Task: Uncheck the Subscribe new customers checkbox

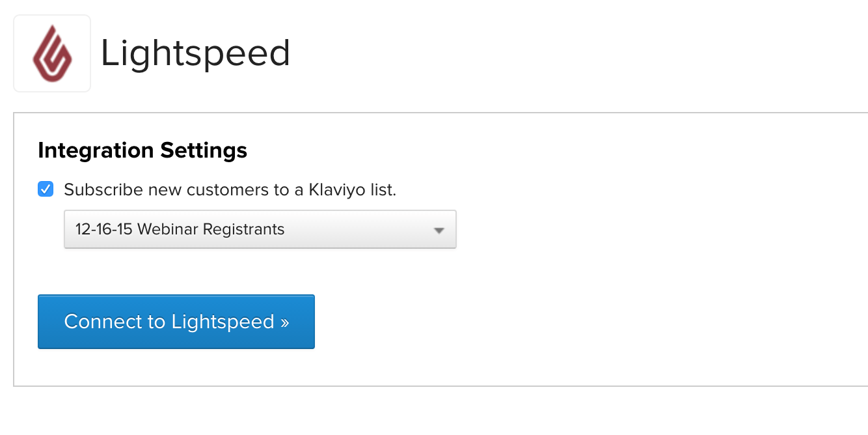Action: coord(46,189)
